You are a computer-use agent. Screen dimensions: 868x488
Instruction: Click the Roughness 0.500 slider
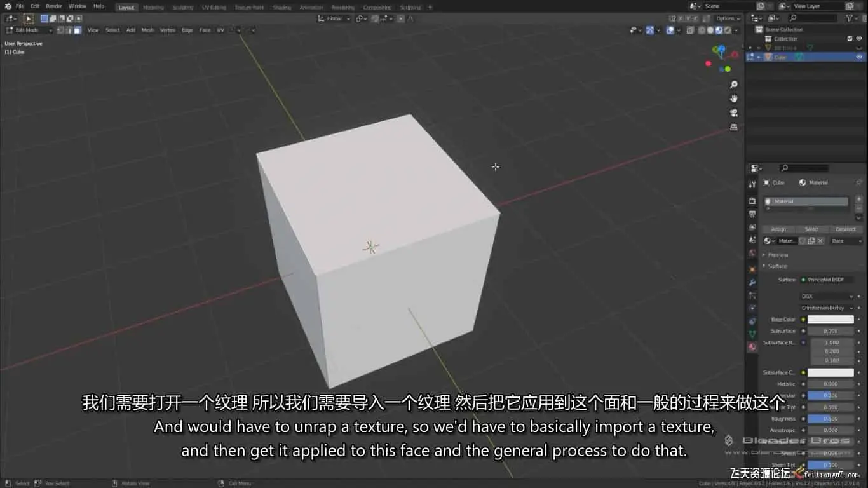coord(831,419)
